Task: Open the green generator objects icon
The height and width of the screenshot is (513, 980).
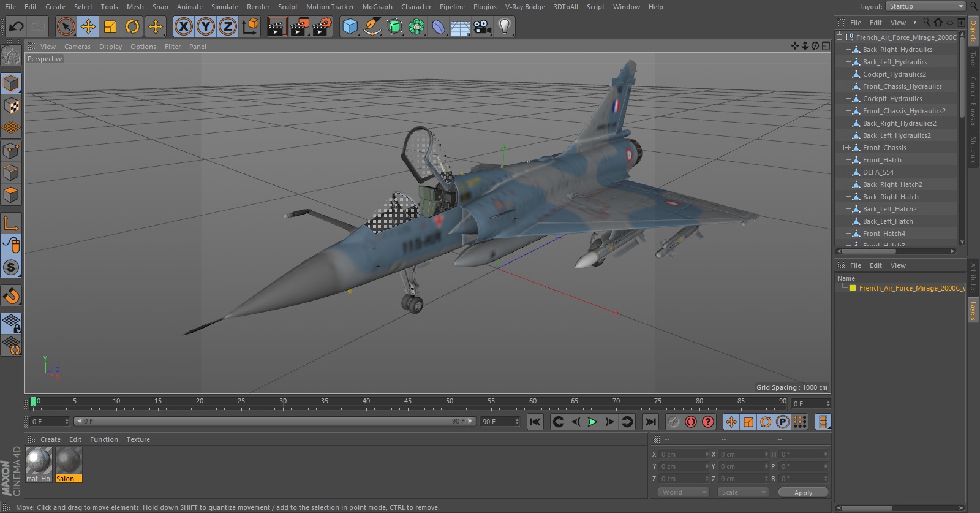Action: click(x=394, y=26)
